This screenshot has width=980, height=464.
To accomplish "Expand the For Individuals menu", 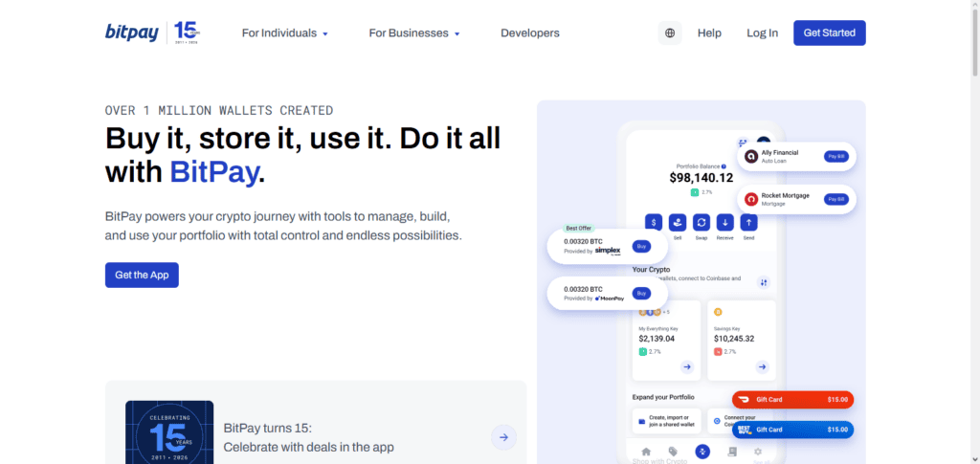I will click(x=285, y=33).
